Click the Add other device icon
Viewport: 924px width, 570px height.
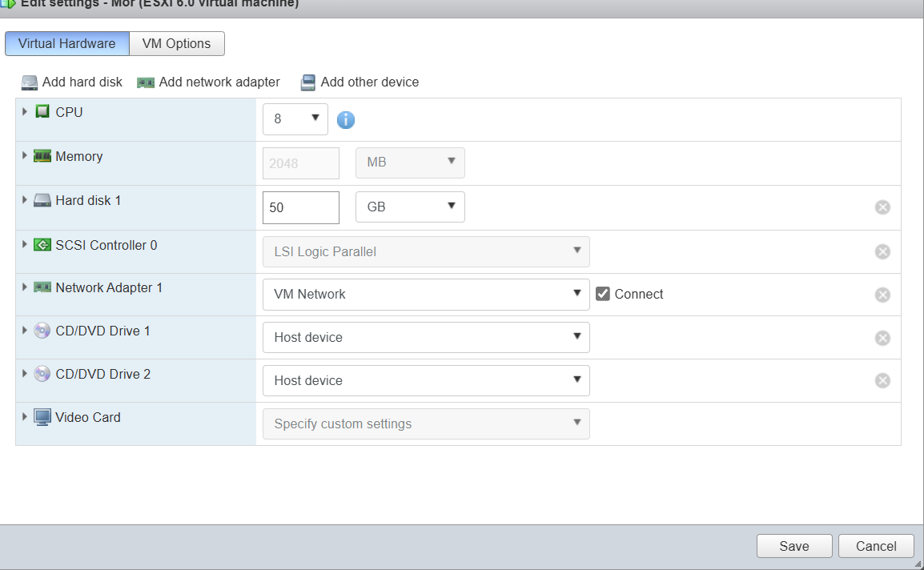tap(307, 82)
